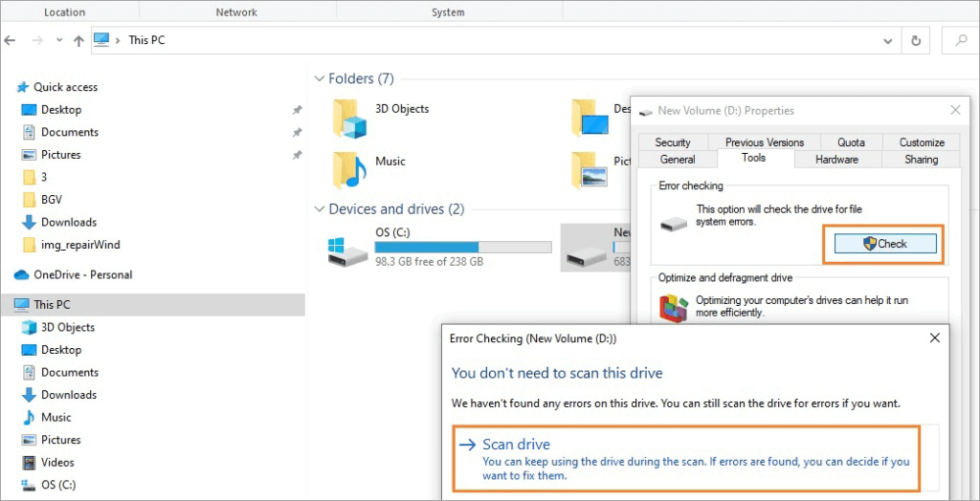Select the img_repairWind folder in sidebar
The image size is (980, 501).
79,245
